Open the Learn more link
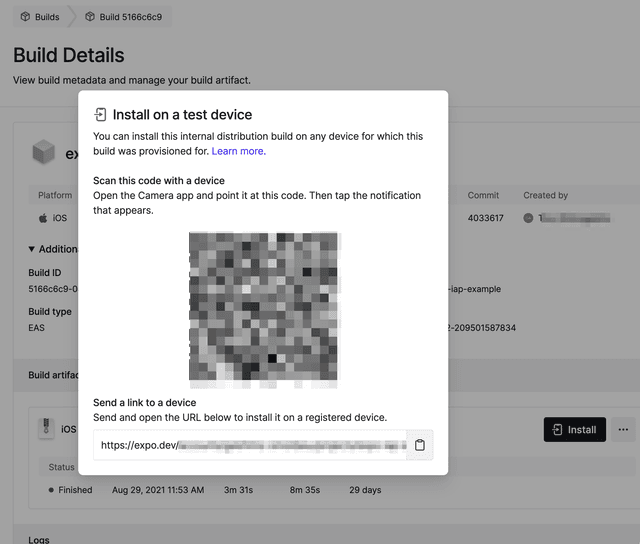This screenshot has width=640, height=544. 237,151
